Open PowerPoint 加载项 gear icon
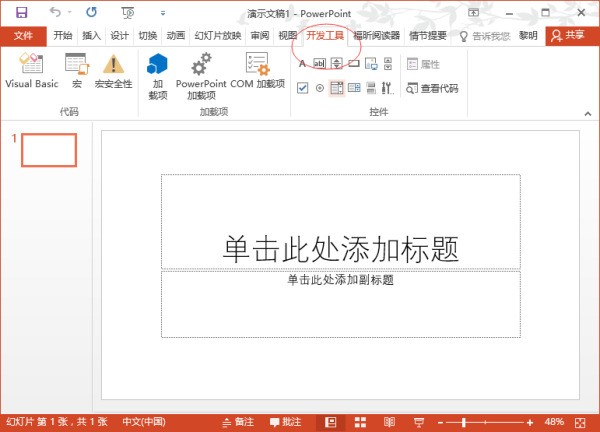The height and width of the screenshot is (432, 600). coord(201,72)
